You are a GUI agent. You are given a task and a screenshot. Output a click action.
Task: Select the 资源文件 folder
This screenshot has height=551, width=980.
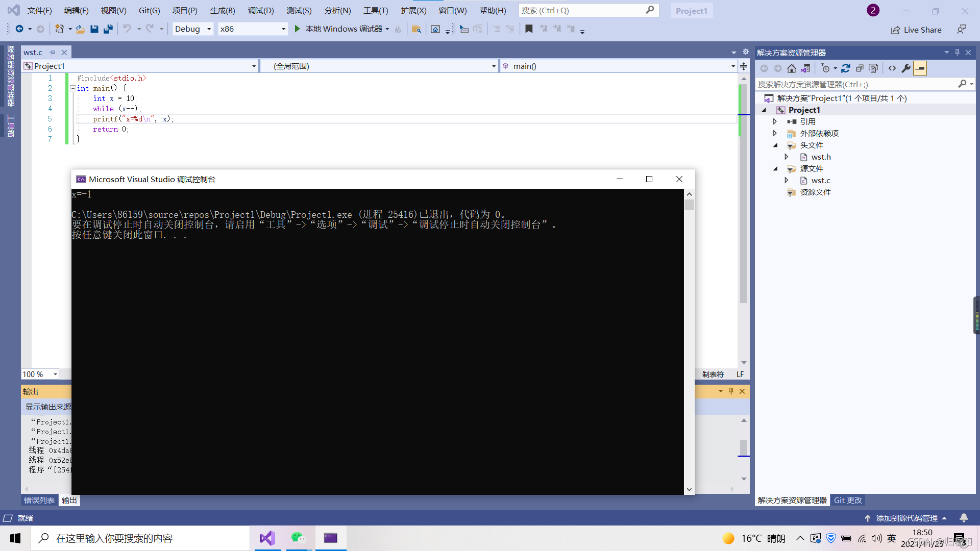815,192
